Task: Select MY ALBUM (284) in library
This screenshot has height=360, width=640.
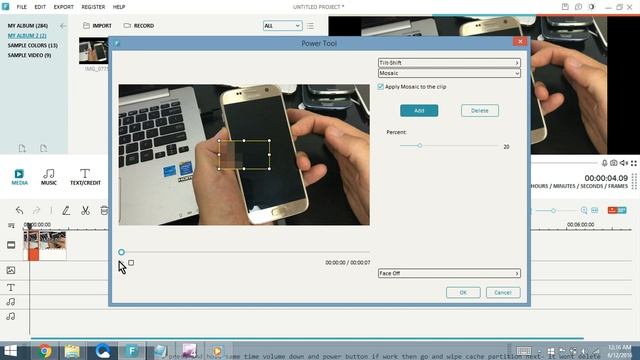Action: (x=28, y=26)
